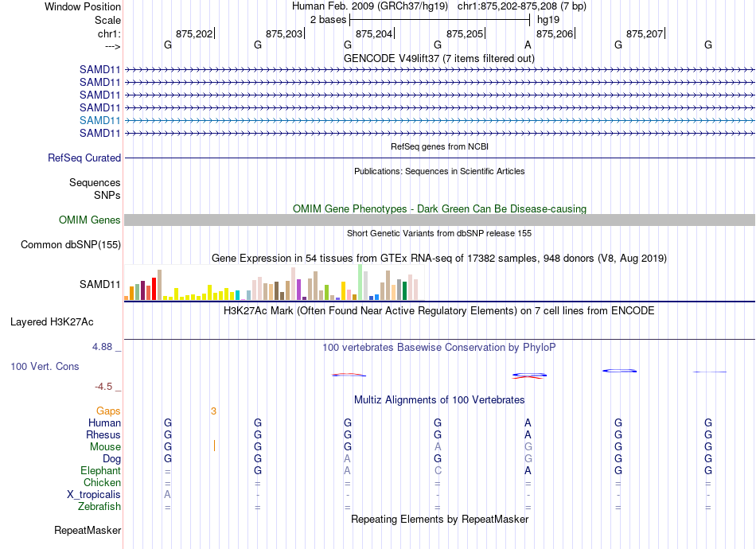Click the 2 bases scale bar

coord(439,20)
